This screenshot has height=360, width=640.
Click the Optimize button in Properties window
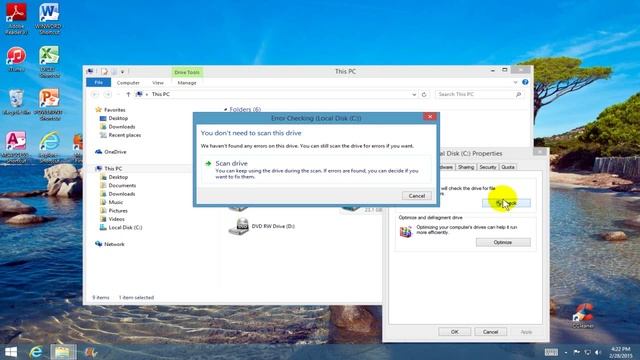pos(503,242)
